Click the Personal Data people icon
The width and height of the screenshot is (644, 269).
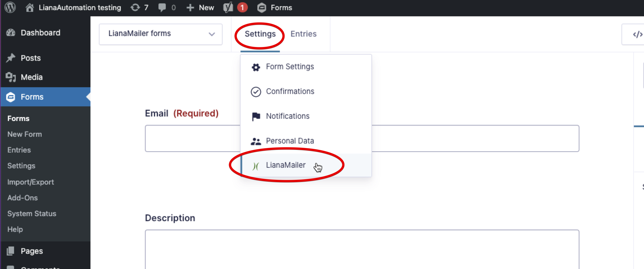256,141
